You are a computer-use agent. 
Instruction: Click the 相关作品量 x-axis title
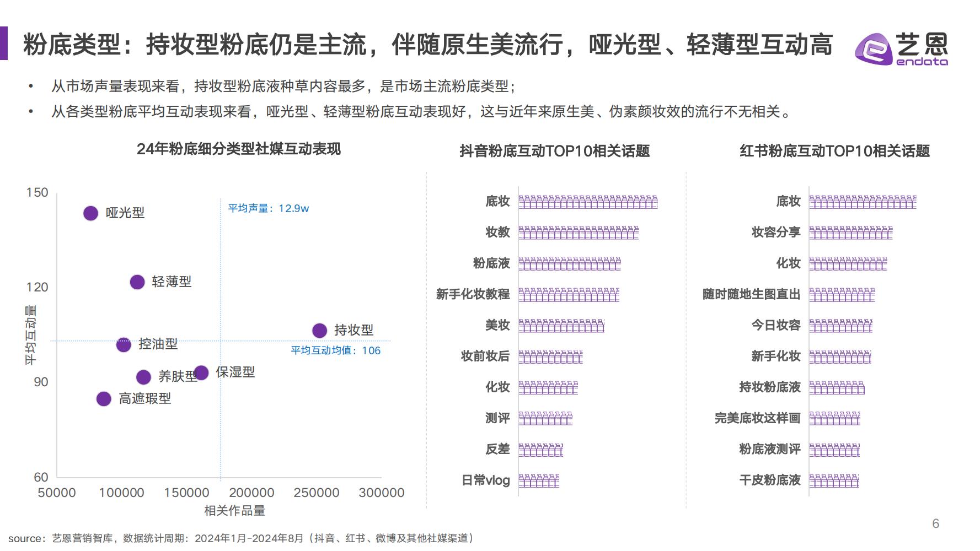pos(235,511)
